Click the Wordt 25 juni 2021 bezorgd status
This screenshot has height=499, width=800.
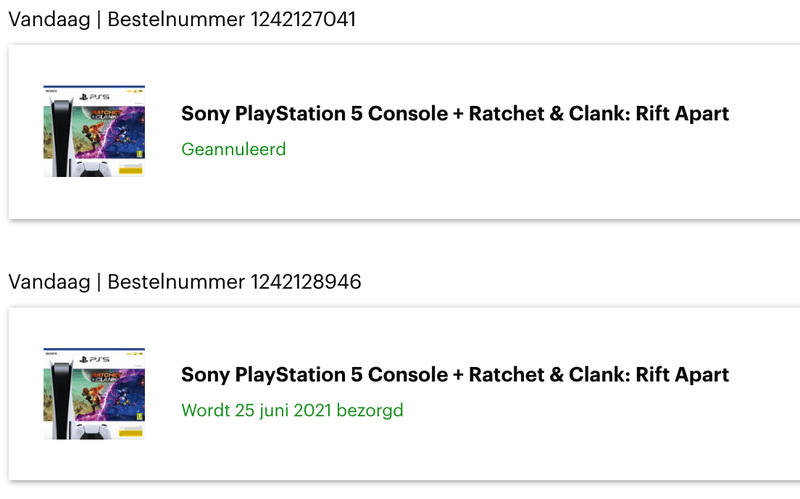[292, 410]
